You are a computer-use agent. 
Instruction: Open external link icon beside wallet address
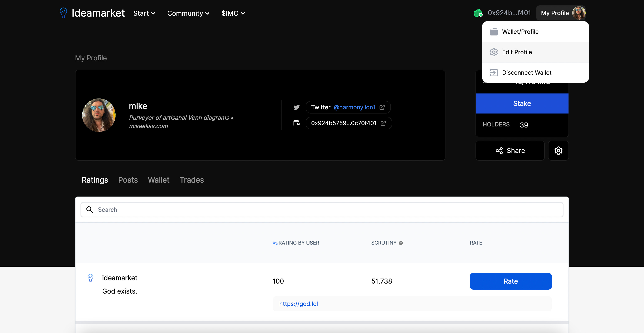383,123
